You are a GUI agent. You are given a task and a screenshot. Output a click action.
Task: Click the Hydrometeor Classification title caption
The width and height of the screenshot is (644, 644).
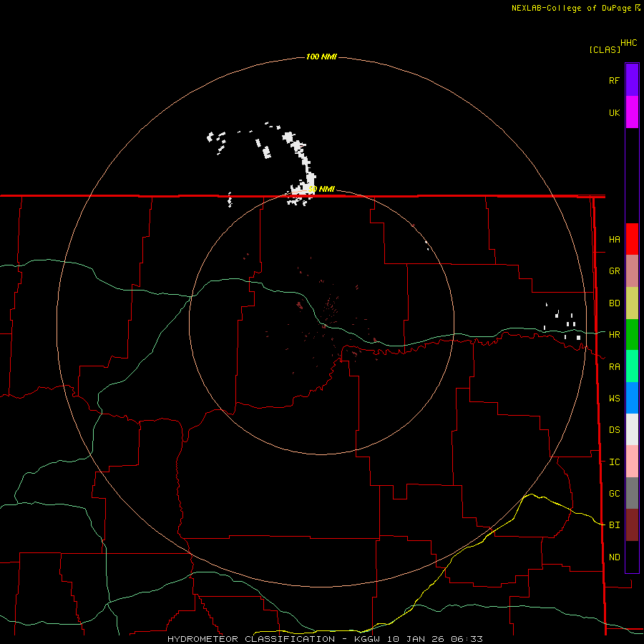pyautogui.click(x=325, y=639)
